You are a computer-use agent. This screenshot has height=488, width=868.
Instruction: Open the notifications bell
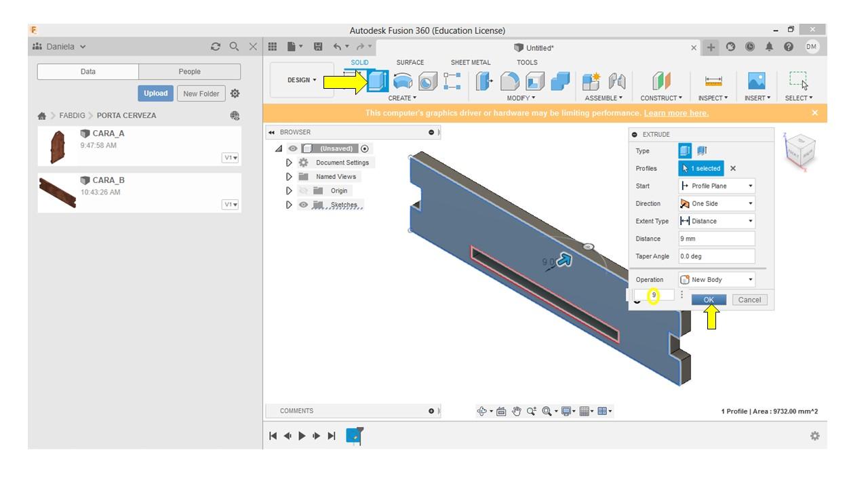click(x=769, y=47)
